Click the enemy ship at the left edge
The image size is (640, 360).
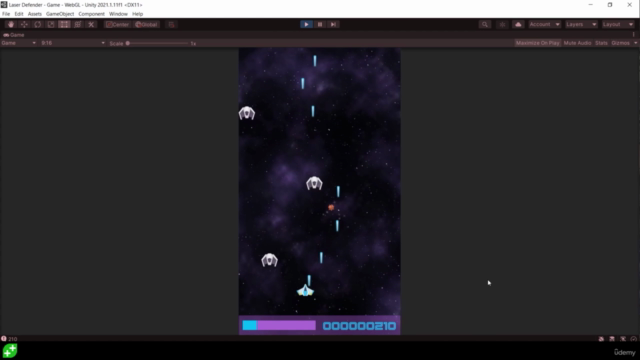pos(247,113)
